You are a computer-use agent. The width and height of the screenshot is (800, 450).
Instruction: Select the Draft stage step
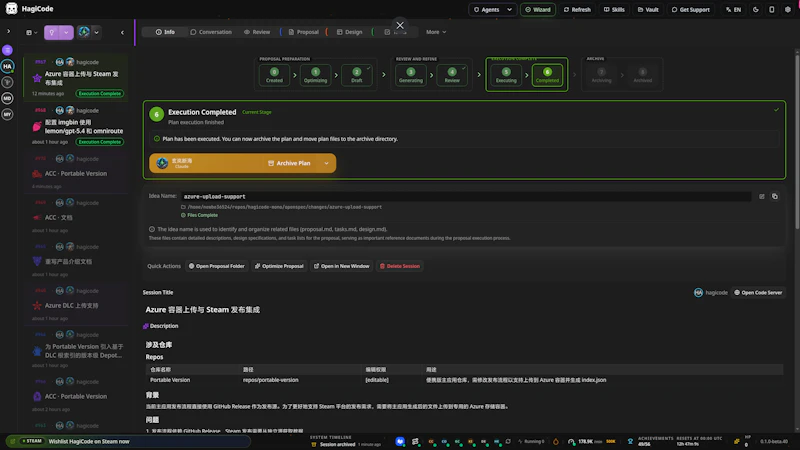pos(357,75)
